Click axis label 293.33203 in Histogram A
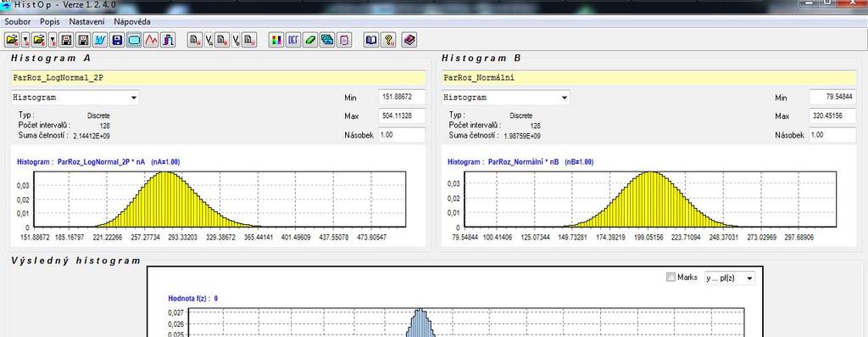Viewport: 868px width, 337px height. click(x=182, y=237)
